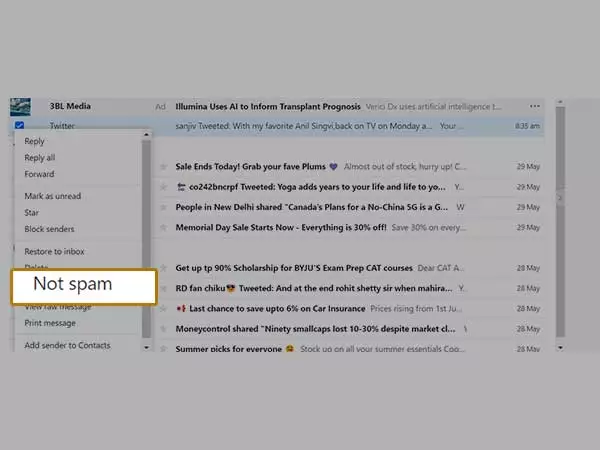Select Forward in the context menu
Viewport: 600px width, 450px height.
point(39,174)
